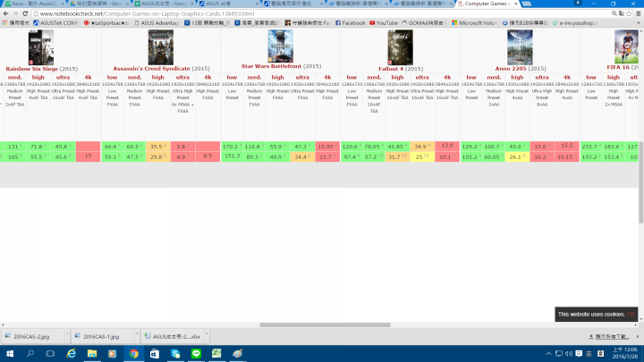Bookmark this page with the star icon

[x=629, y=13]
